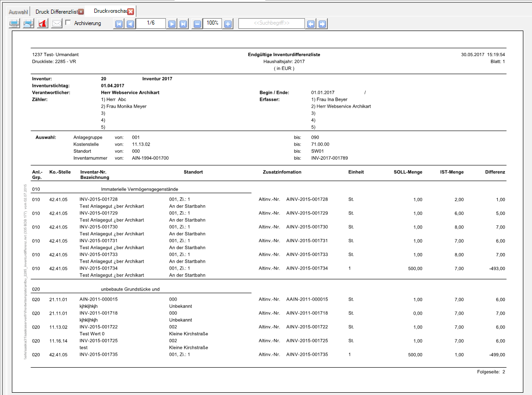
Task: Go to the previous page
Action: point(130,24)
